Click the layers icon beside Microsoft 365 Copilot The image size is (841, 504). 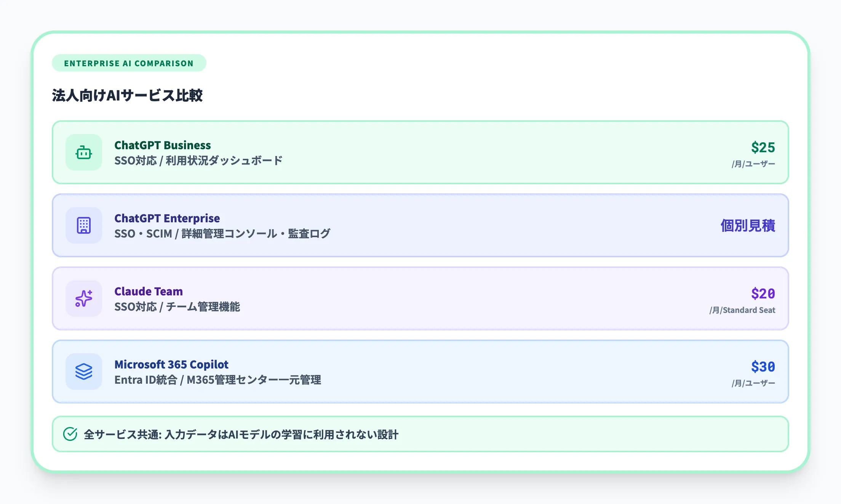[x=84, y=372]
